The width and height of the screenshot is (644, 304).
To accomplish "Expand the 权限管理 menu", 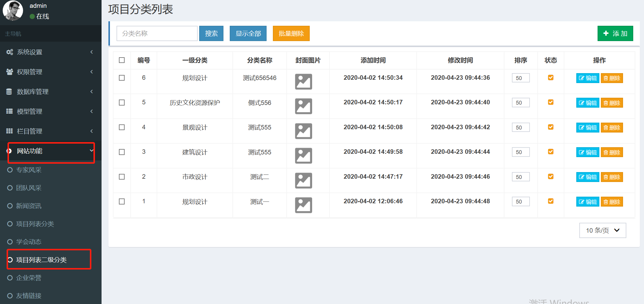I will [x=51, y=72].
